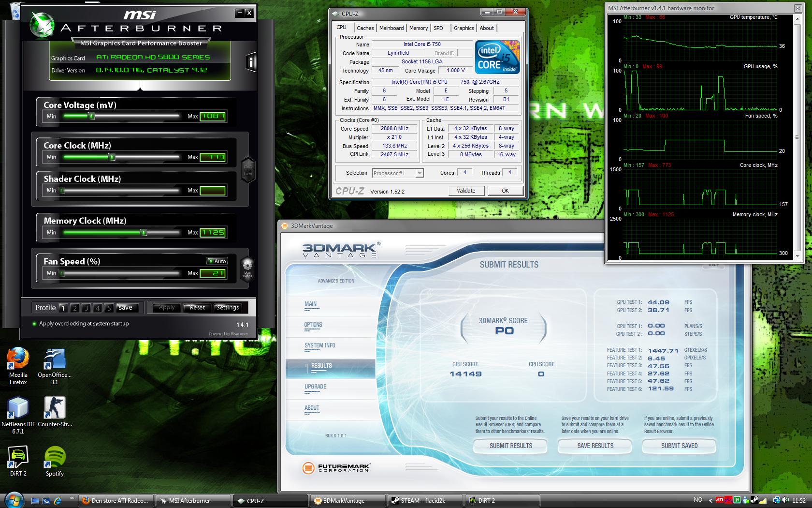
Task: Select profile slot 3
Action: [x=86, y=308]
